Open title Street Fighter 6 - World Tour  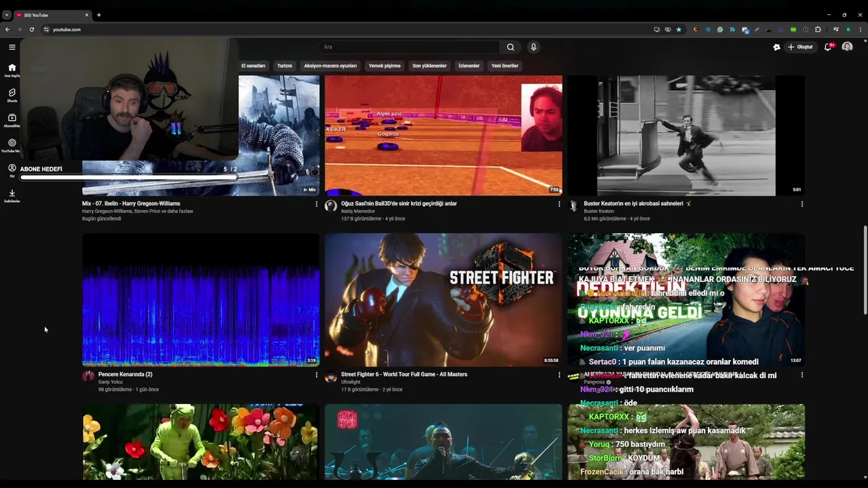(x=404, y=374)
